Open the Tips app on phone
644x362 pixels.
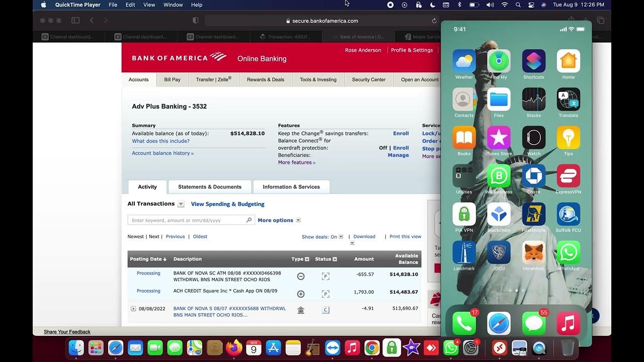click(568, 138)
